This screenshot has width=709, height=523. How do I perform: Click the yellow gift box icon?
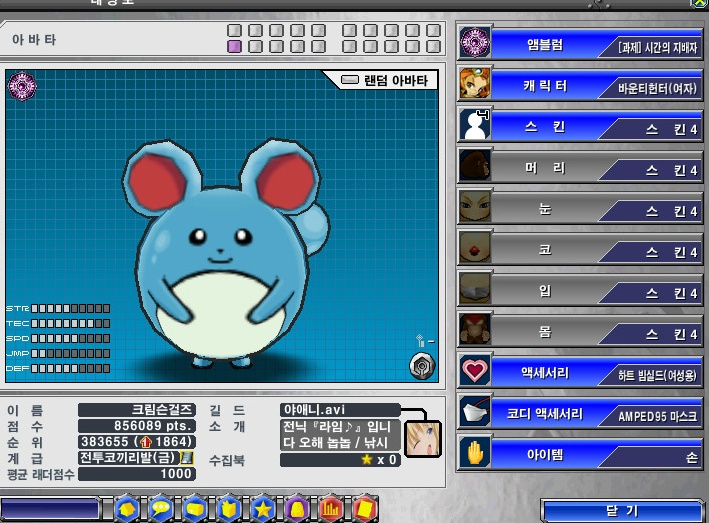point(229,509)
